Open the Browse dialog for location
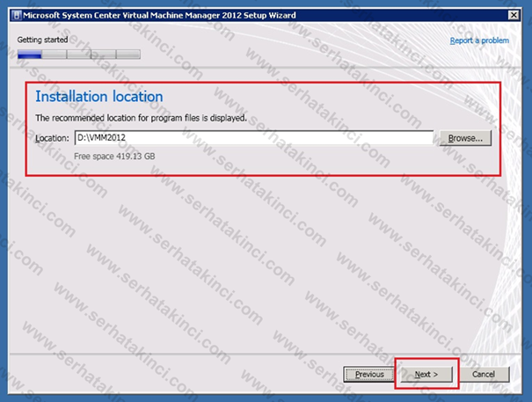 465,138
